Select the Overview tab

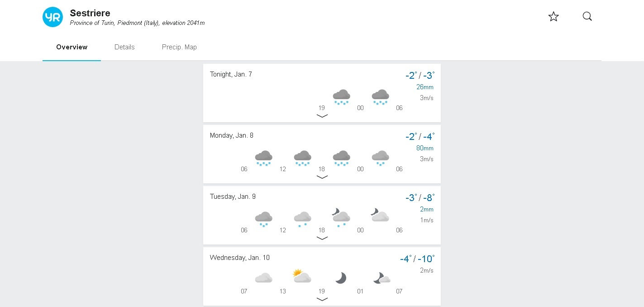pos(72,47)
